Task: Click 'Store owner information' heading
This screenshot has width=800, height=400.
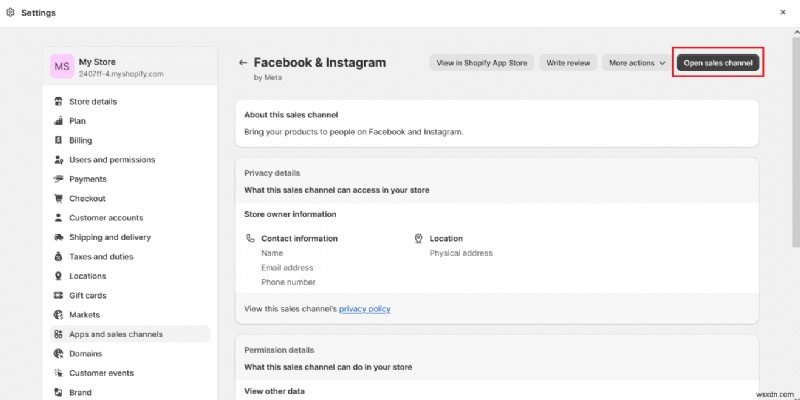Action: click(x=290, y=214)
